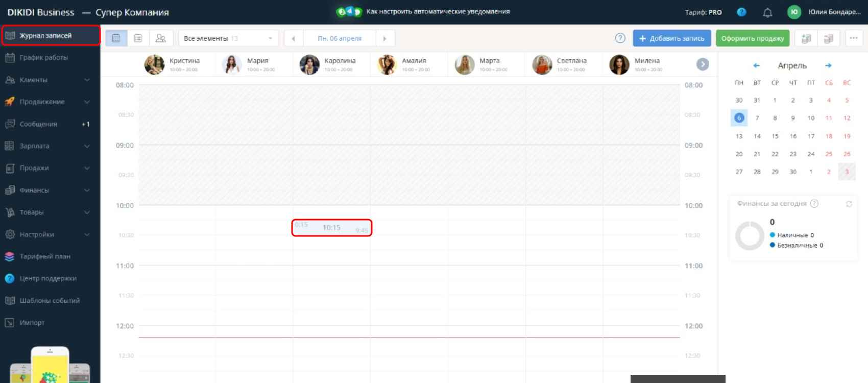Go to previous month in calendar
Viewport: 868px width, 383px height.
point(756,65)
